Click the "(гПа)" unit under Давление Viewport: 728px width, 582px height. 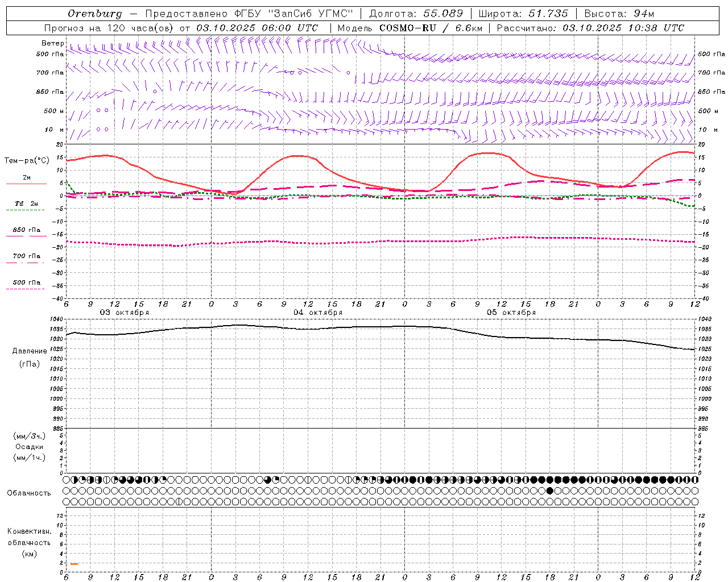tap(30, 364)
